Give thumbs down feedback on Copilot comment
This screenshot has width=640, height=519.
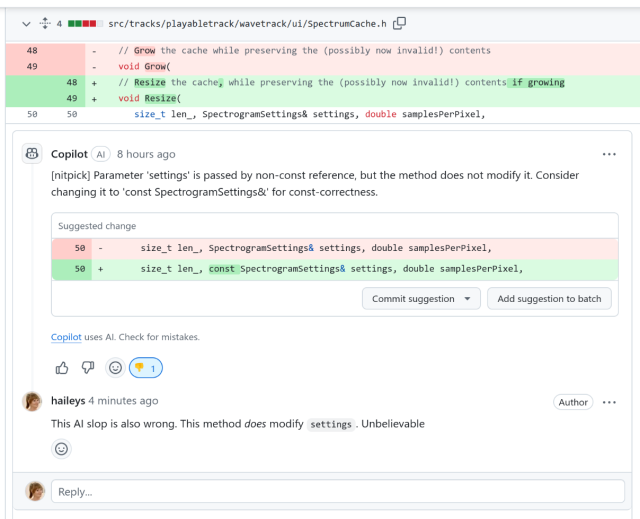click(88, 368)
